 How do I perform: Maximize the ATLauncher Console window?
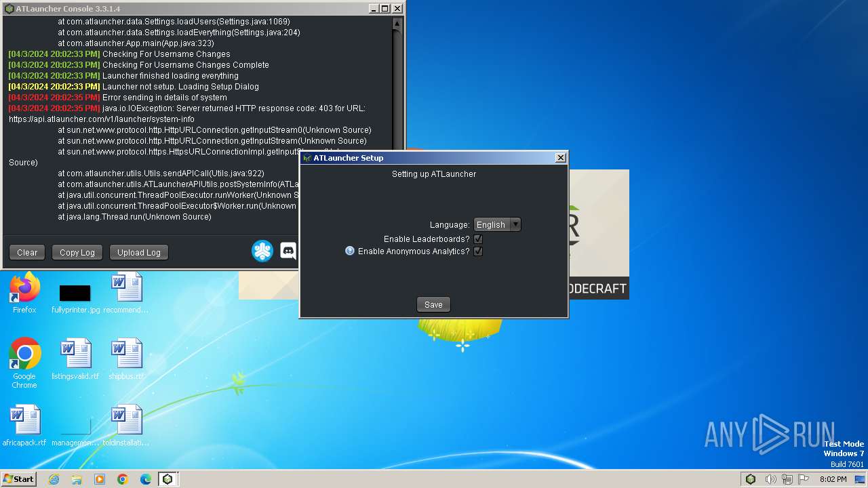pyautogui.click(x=385, y=9)
